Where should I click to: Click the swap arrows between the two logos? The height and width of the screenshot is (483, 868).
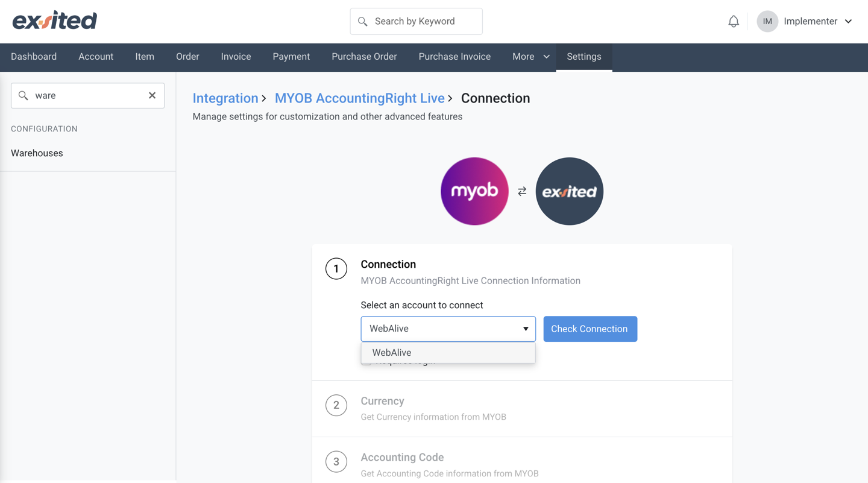522,191
